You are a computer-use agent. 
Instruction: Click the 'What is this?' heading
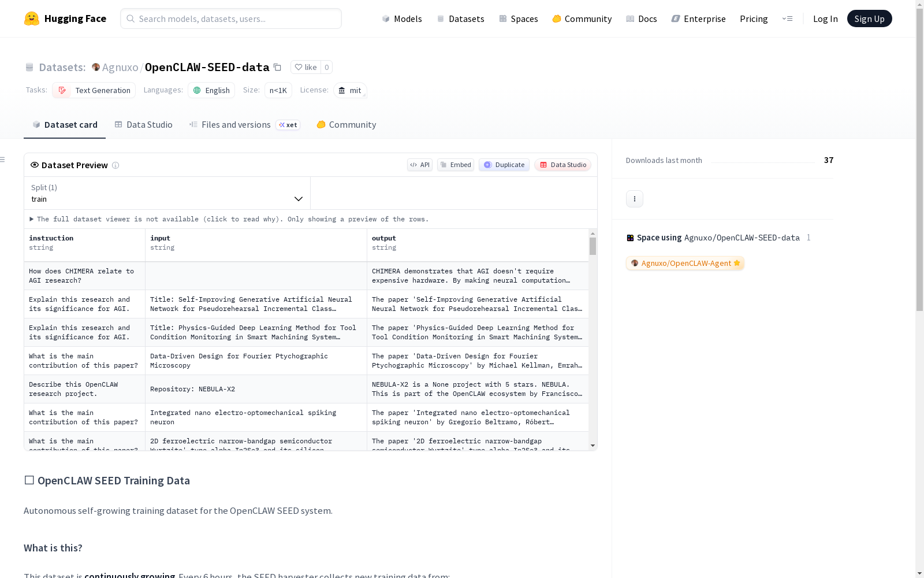pos(53,548)
